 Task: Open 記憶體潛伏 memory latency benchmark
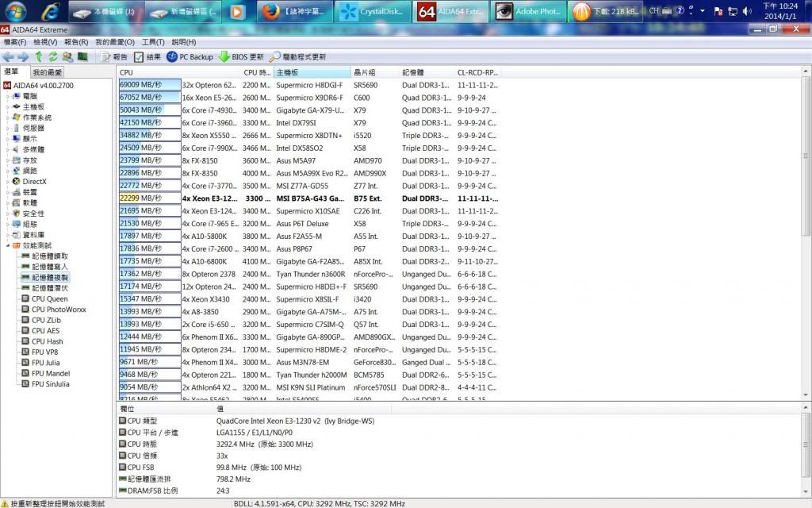(x=44, y=288)
